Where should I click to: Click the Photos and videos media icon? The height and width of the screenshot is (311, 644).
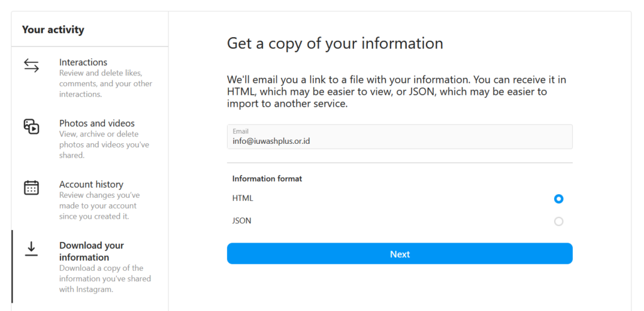[x=31, y=126]
